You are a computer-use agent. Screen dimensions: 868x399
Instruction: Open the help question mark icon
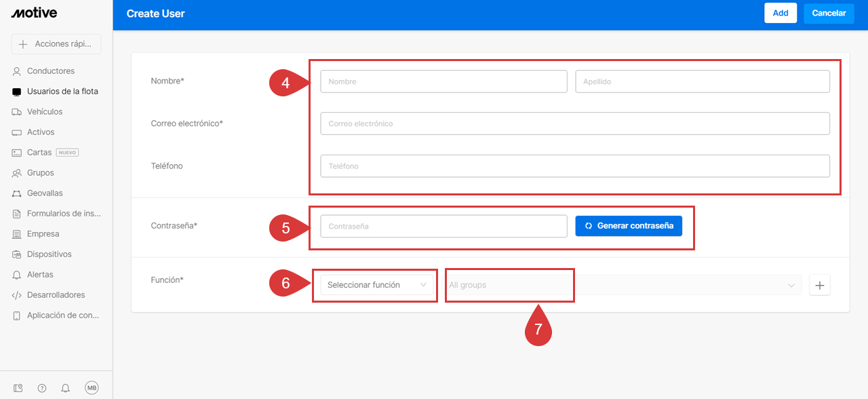(x=42, y=388)
